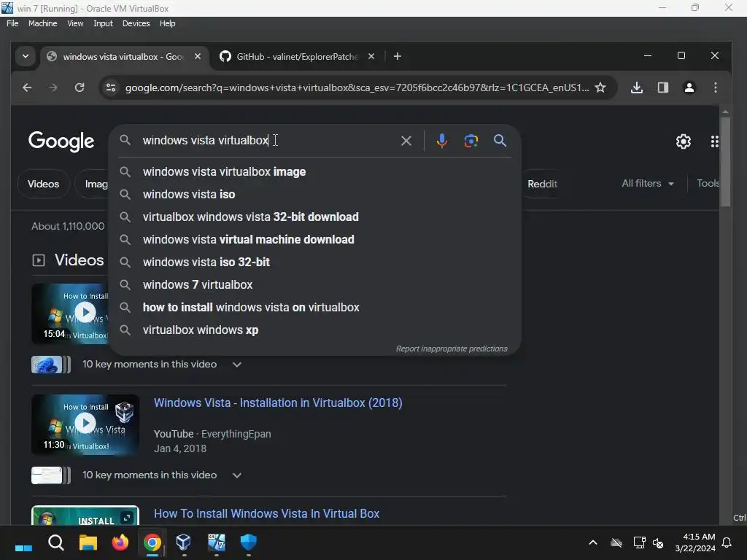The width and height of the screenshot is (747, 560).
Task: Click Report inappropriate predictions link
Action: tap(452, 349)
